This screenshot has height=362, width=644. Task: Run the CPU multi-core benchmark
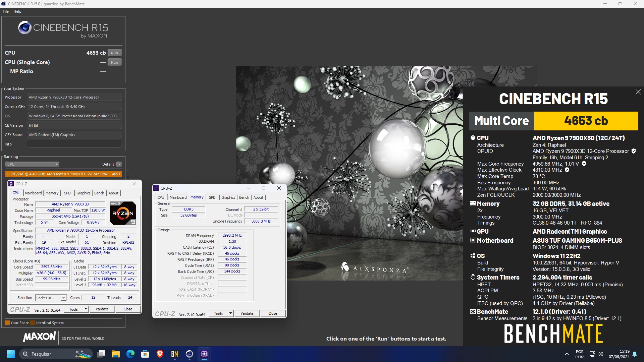[x=115, y=53]
